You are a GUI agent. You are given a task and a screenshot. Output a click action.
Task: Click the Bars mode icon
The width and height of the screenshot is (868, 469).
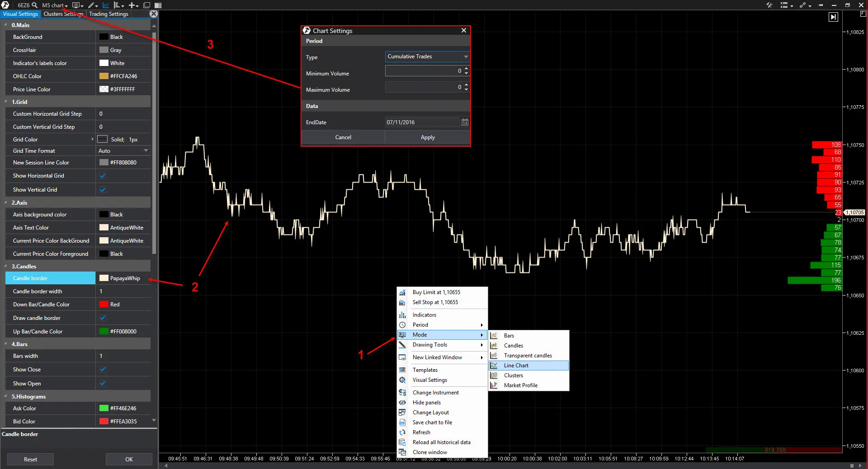(494, 336)
